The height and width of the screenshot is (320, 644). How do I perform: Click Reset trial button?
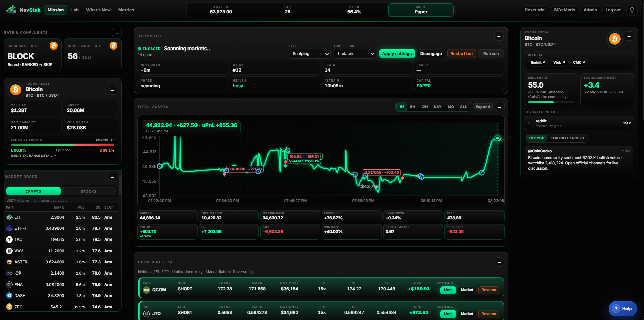(535, 10)
